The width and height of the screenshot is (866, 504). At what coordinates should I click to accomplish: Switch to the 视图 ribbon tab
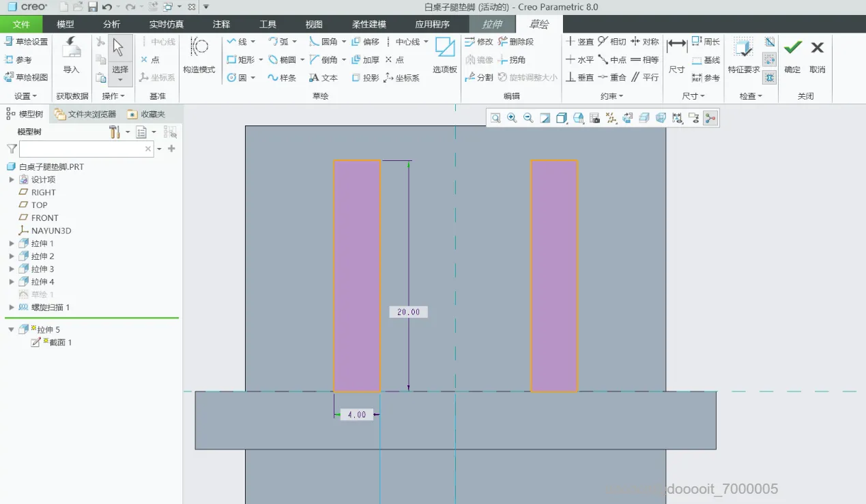coord(314,24)
